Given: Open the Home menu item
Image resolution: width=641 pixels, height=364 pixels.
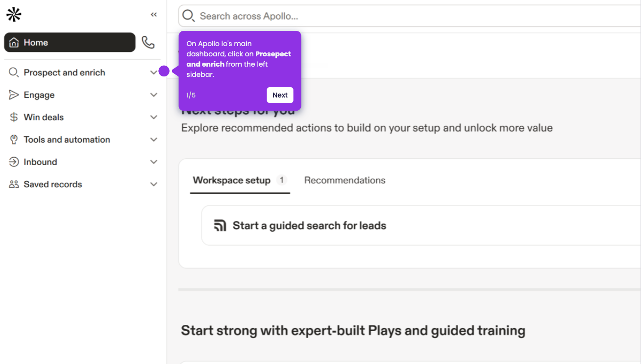Looking at the screenshot, I should pos(70,43).
